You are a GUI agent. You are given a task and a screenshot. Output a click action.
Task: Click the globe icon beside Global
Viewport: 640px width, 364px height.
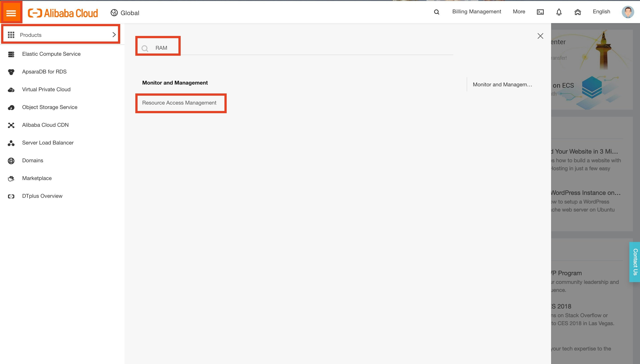[x=114, y=13]
